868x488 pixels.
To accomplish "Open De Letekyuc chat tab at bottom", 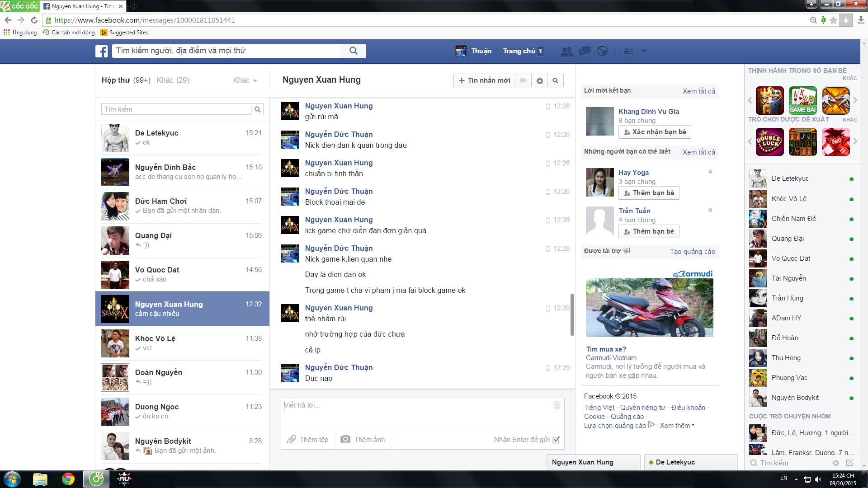I will (691, 462).
